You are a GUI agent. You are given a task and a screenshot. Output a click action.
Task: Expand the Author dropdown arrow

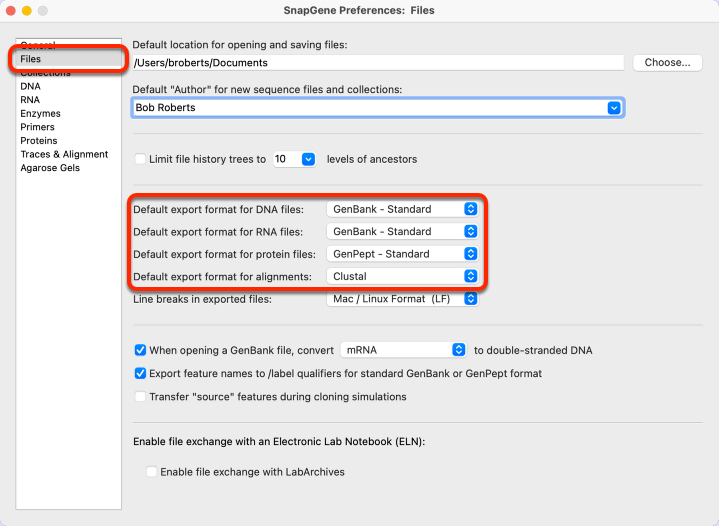tap(614, 108)
